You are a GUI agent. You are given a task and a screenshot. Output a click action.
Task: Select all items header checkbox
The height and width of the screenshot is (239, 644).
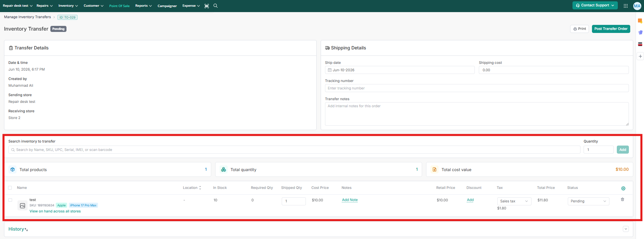(x=10, y=188)
